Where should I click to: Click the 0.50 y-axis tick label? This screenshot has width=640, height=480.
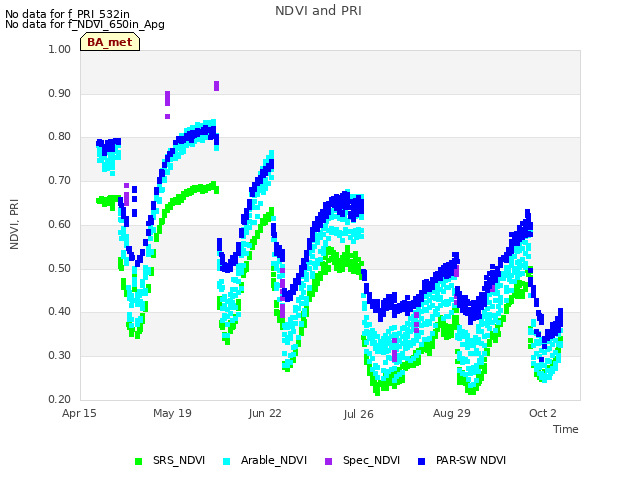(x=60, y=269)
